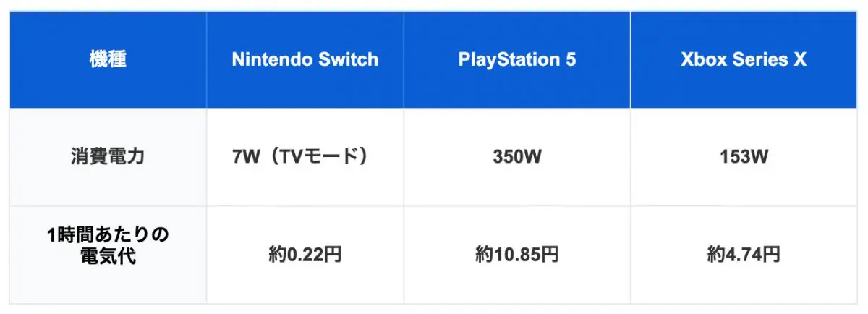Viewport: 868px width, 314px height.
Task: Select the word Xbox in the header
Action: click(x=700, y=59)
